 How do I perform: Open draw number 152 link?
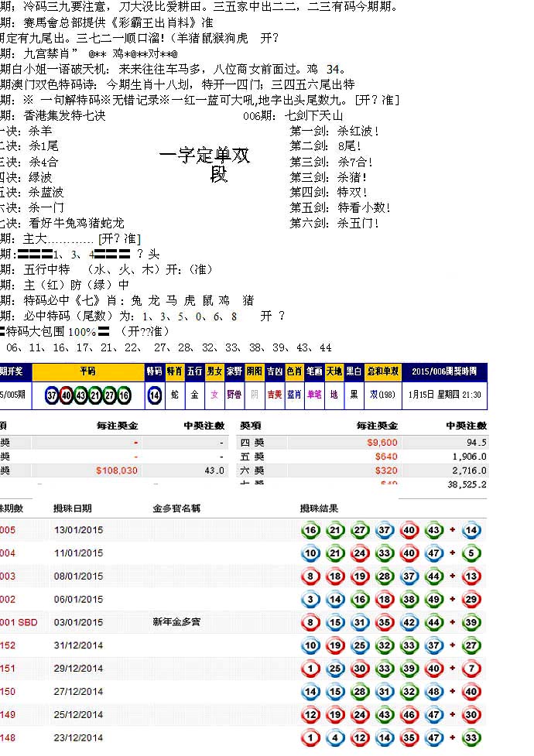pyautogui.click(x=8, y=645)
